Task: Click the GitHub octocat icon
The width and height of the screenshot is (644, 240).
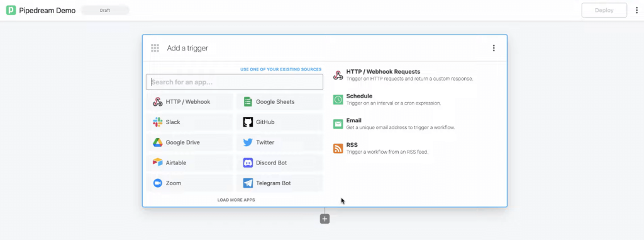Action: coord(248,122)
